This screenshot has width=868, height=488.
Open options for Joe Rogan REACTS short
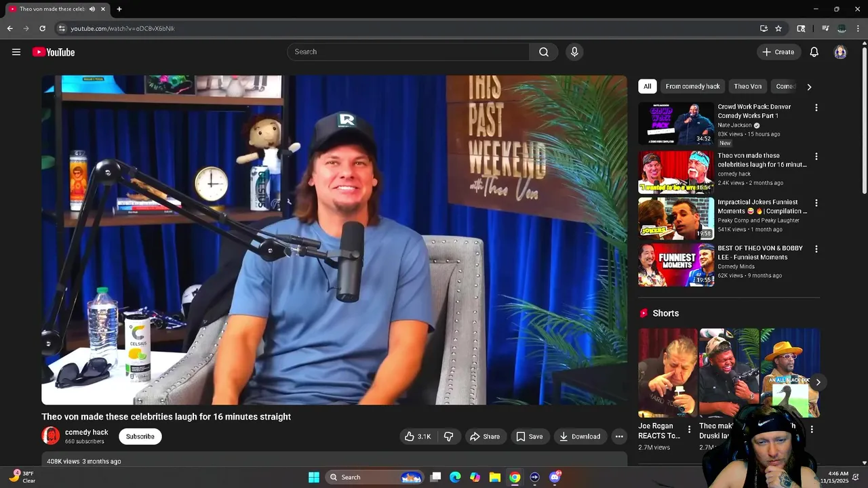[x=689, y=430]
